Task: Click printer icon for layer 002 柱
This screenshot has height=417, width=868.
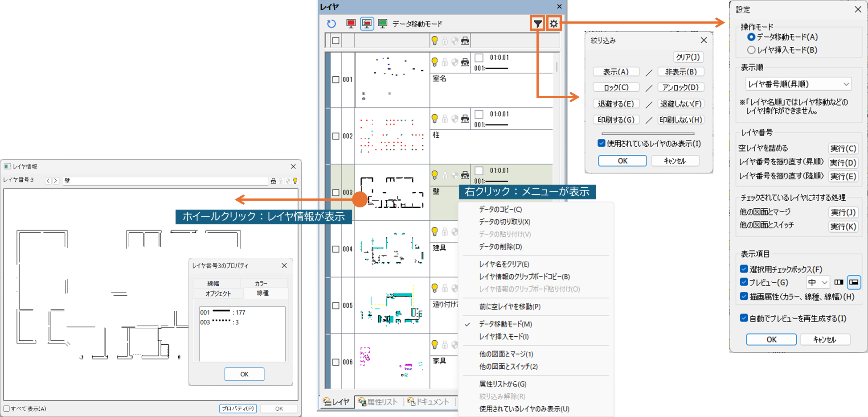Action: click(465, 119)
